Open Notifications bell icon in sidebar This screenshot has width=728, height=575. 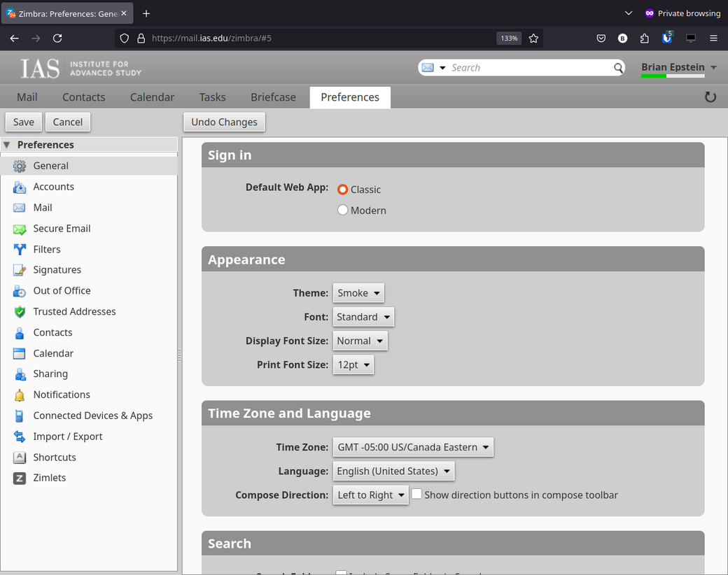click(x=20, y=395)
